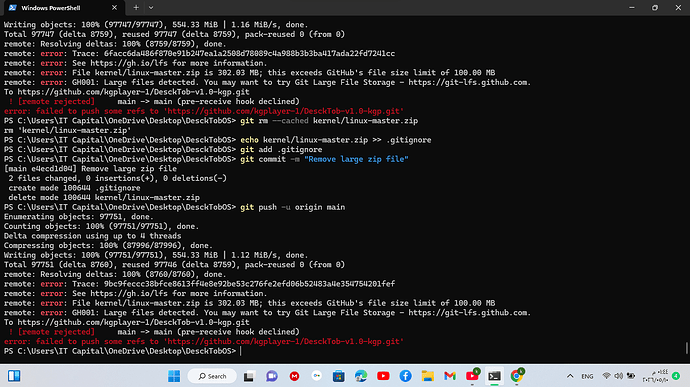Screen dimensions: 690x387
Task: Open a new tab with the plus button
Action: [x=136, y=7]
